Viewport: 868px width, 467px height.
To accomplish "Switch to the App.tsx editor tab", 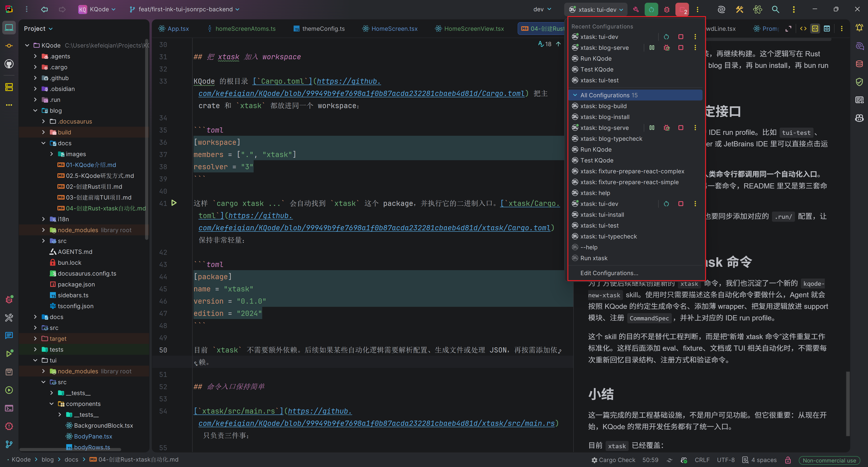I will click(174, 29).
